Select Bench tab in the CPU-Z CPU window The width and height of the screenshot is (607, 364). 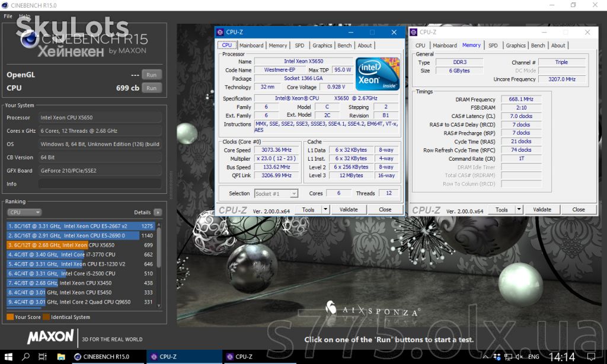pyautogui.click(x=344, y=45)
